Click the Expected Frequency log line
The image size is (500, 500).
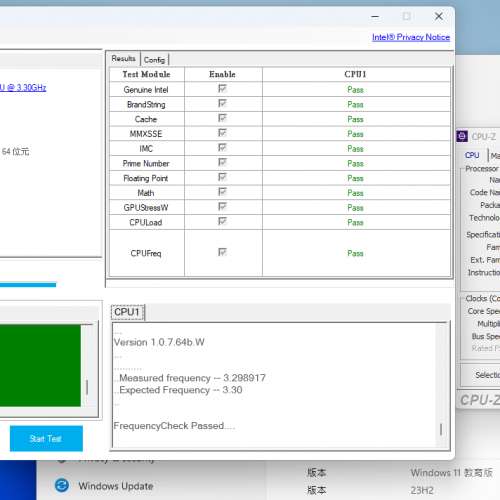click(178, 390)
